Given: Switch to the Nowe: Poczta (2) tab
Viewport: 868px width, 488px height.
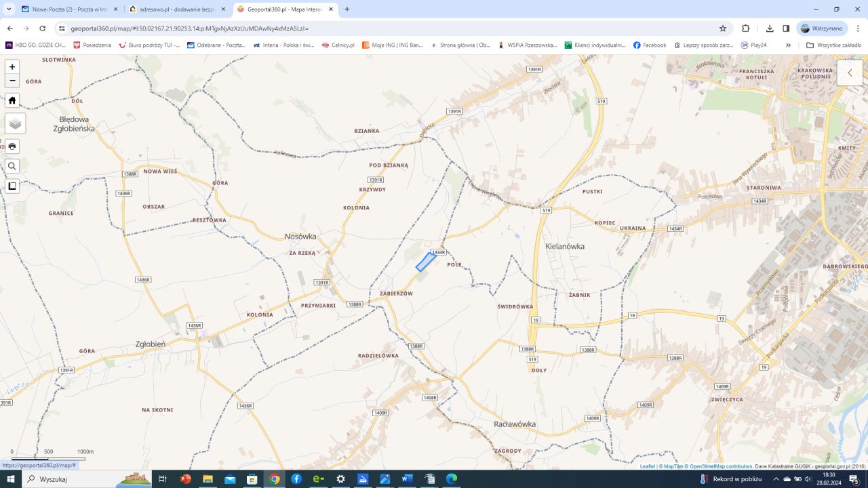Looking at the screenshot, I should coord(64,9).
